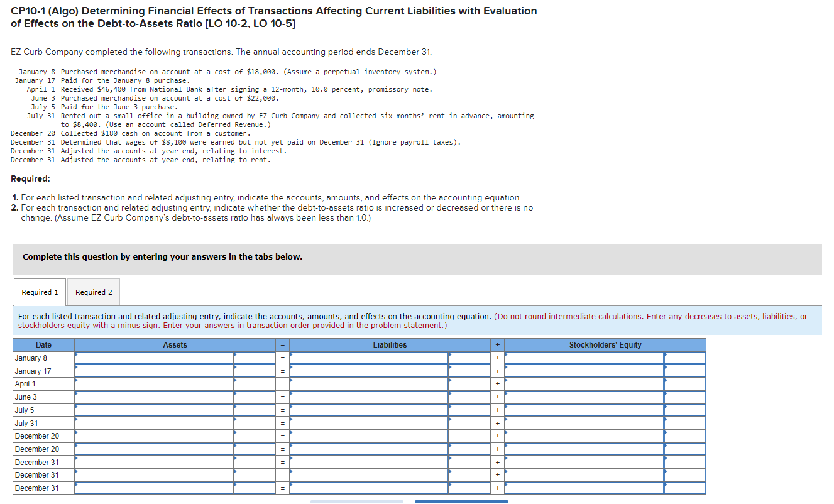Click the January 8 Assets amount field
This screenshot has width=834, height=504.
255,358
